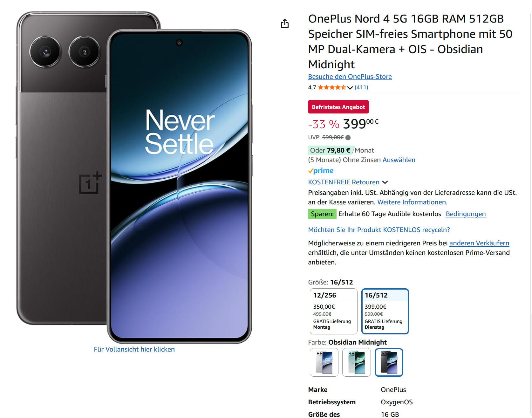Visit the OnePlus-Store link

coord(350,77)
